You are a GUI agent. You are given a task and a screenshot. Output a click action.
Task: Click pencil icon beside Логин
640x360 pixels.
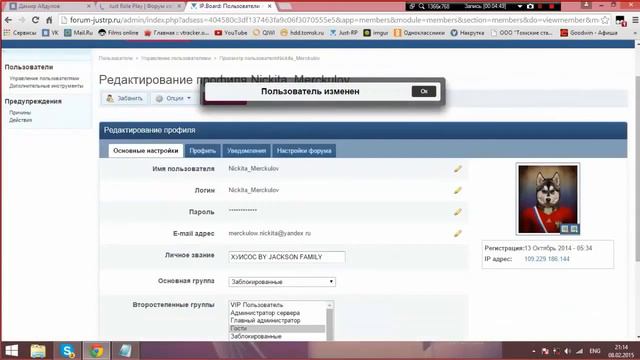coord(458,190)
